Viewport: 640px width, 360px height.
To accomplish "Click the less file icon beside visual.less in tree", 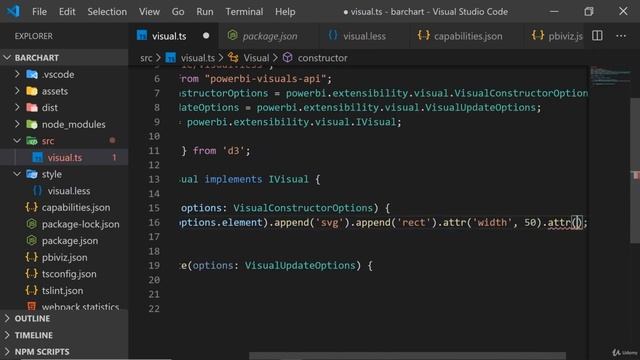I will (38, 191).
